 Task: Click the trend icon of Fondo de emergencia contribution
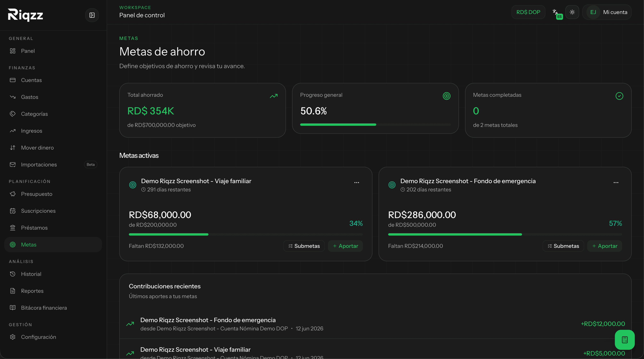[x=130, y=324]
